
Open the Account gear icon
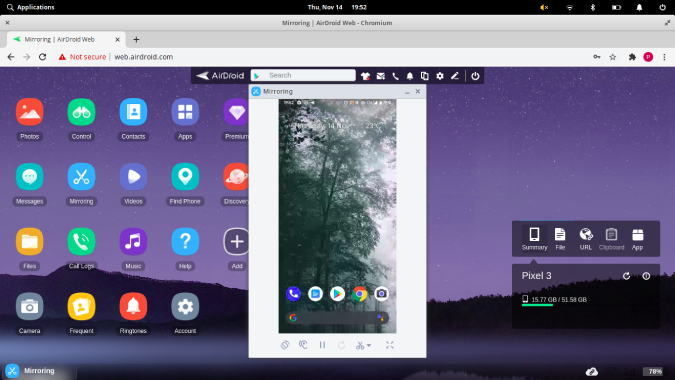coord(185,306)
